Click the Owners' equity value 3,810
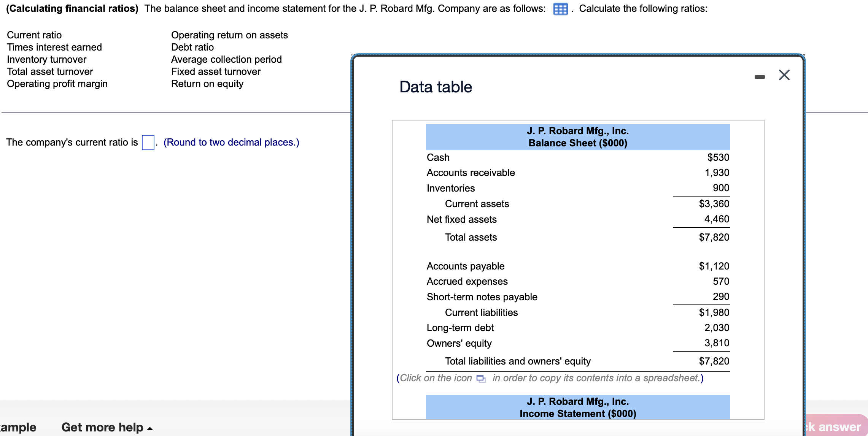 tap(717, 343)
